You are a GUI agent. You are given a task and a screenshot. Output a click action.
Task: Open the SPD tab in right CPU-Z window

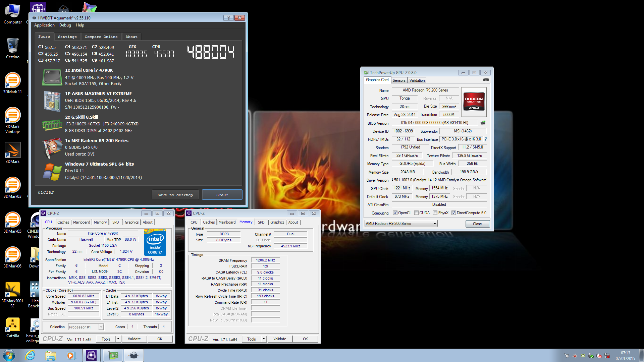tap(261, 222)
